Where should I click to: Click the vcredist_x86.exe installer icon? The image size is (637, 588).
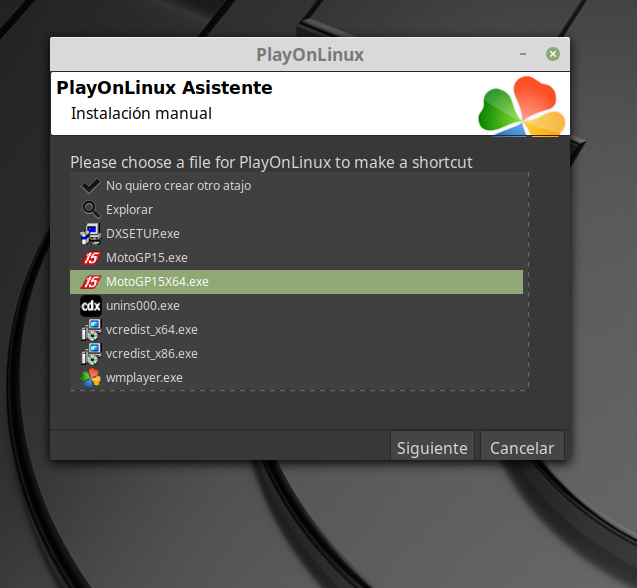(x=91, y=354)
